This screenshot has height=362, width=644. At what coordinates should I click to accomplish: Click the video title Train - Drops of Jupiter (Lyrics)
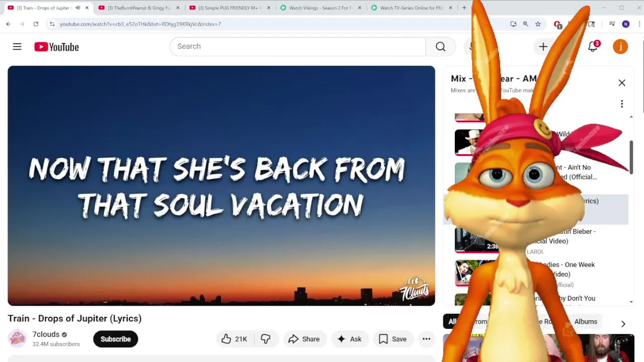click(x=74, y=318)
